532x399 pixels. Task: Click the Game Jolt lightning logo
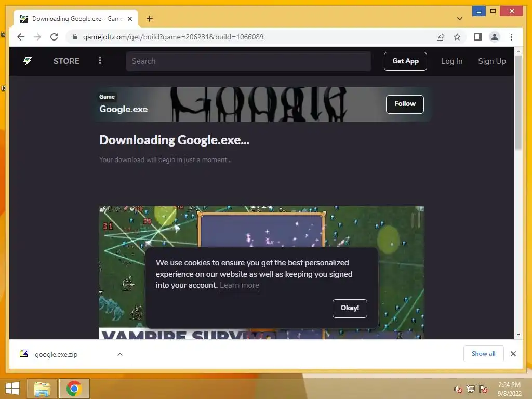(27, 61)
